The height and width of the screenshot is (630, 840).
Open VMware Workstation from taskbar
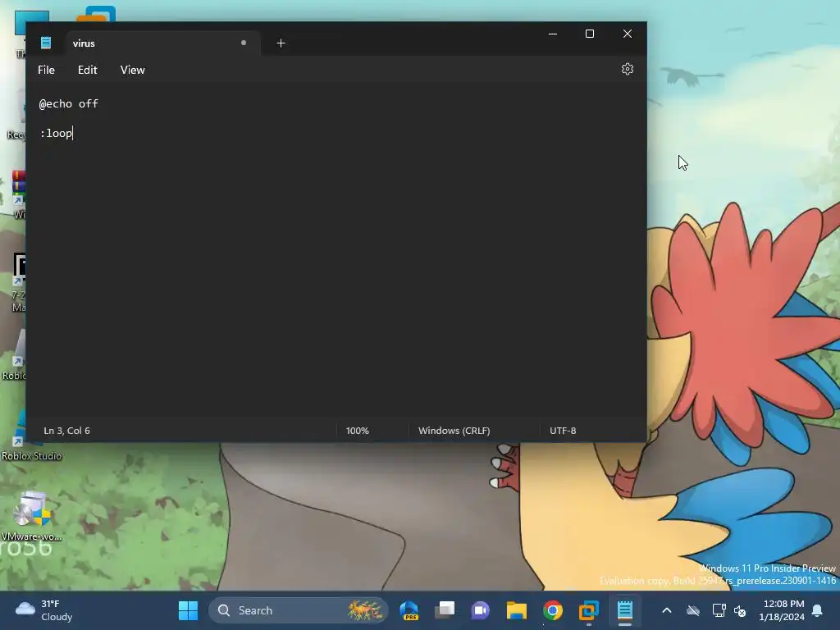tap(589, 610)
